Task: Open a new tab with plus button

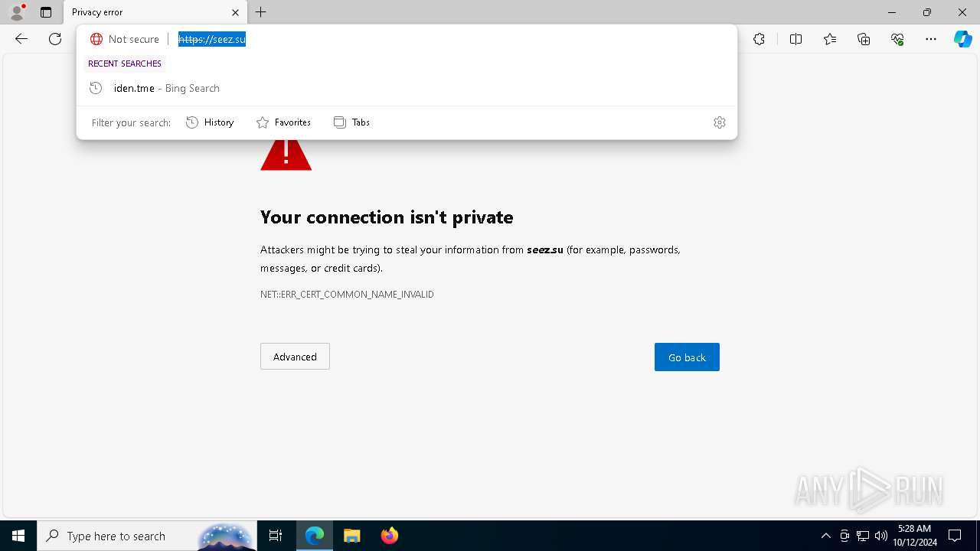Action: click(x=261, y=12)
